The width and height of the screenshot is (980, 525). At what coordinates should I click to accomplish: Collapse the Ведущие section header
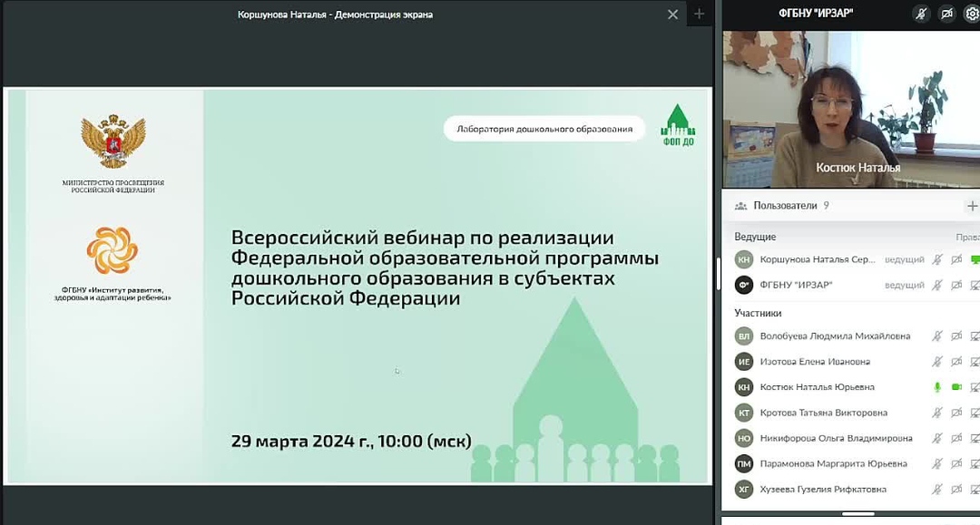(755, 237)
